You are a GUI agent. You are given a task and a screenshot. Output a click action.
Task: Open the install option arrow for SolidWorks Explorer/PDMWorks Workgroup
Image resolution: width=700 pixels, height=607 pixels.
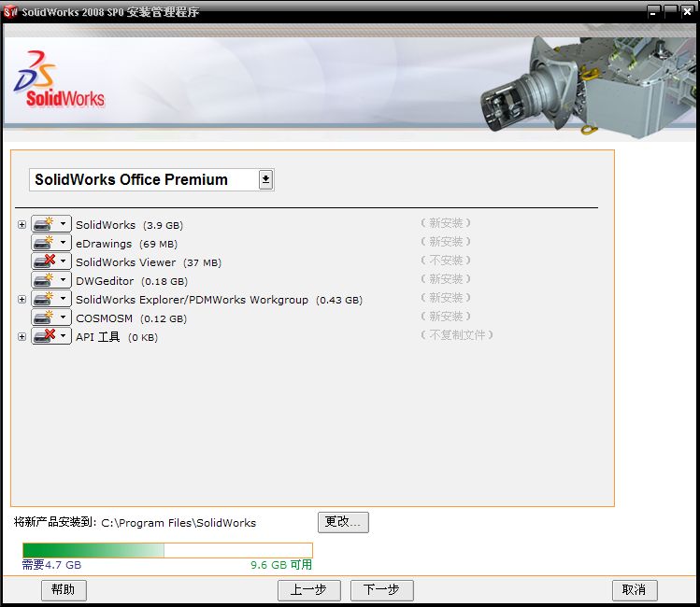(64, 299)
